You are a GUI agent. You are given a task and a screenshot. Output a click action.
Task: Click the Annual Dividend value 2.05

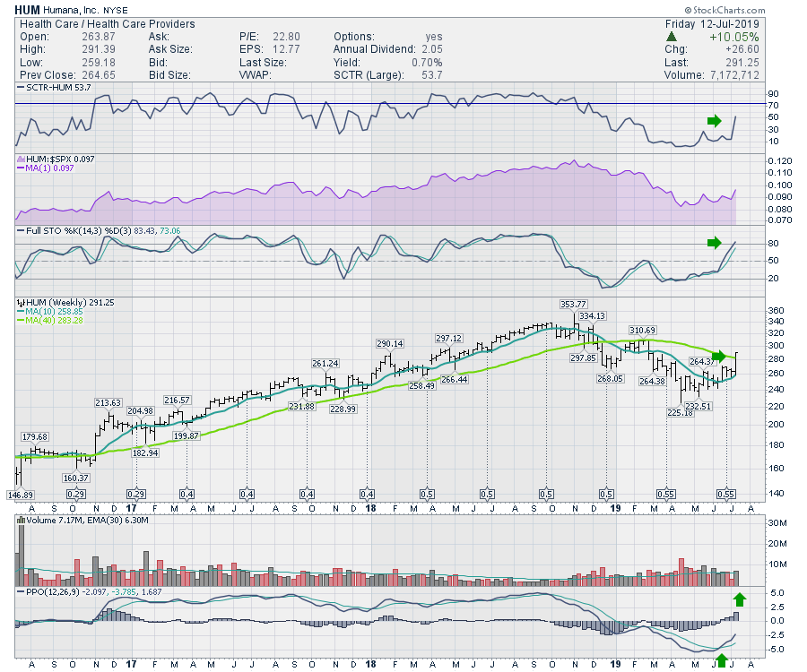[x=432, y=49]
